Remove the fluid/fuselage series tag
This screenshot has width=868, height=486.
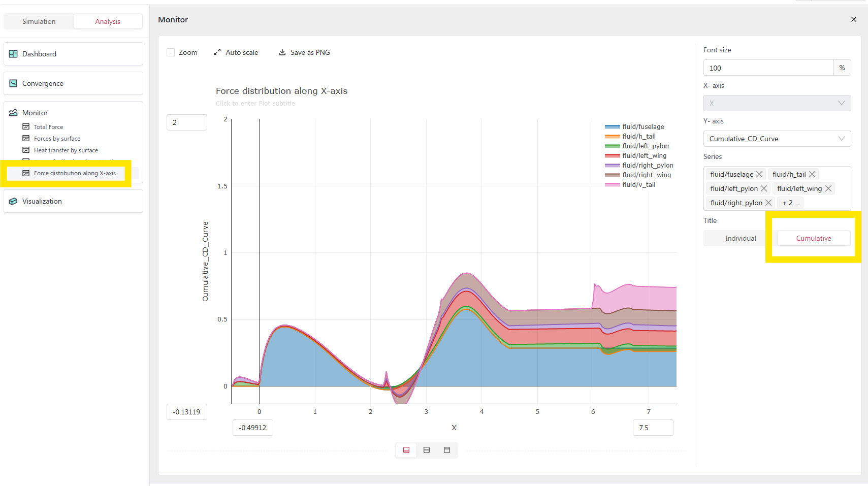(759, 174)
